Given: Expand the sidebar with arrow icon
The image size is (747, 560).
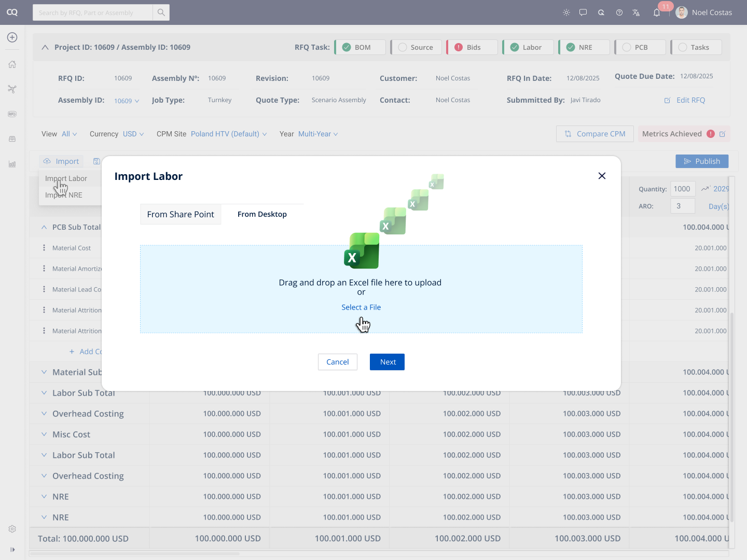Looking at the screenshot, I should pos(12,550).
